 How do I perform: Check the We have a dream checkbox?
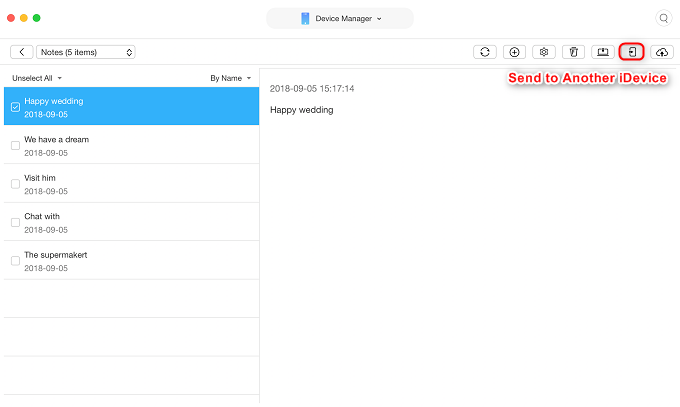[15, 145]
